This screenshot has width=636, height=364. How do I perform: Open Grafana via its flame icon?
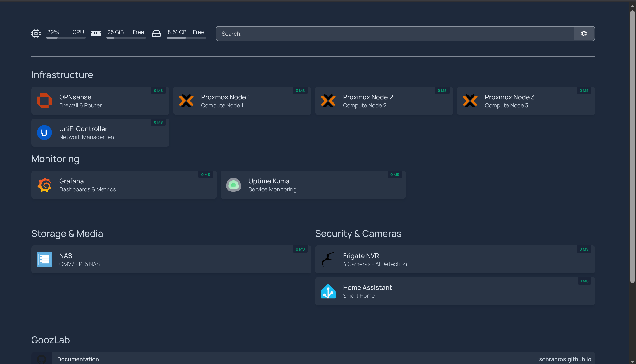pyautogui.click(x=44, y=185)
